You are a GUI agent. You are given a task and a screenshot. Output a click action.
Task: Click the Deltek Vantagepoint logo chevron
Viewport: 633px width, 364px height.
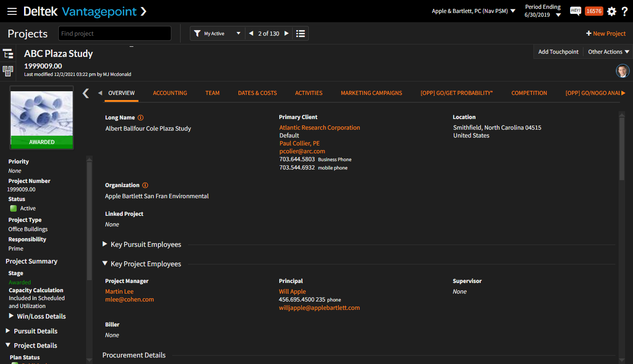(x=143, y=11)
